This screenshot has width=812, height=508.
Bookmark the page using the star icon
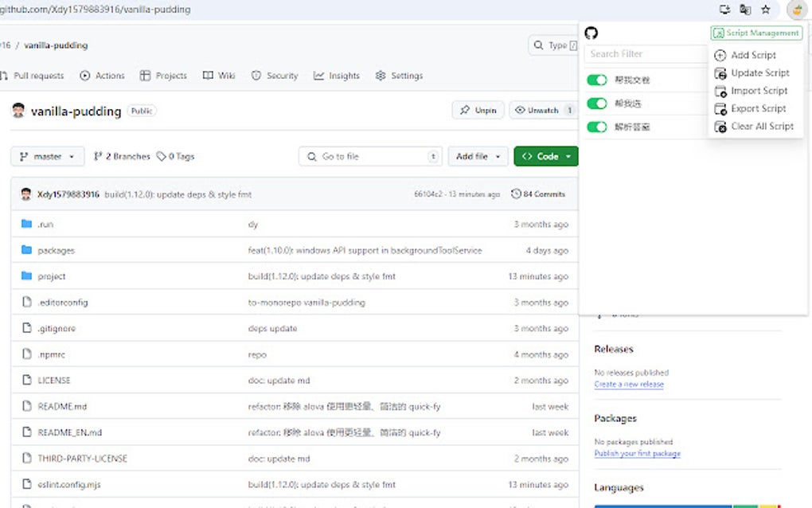[x=763, y=10]
